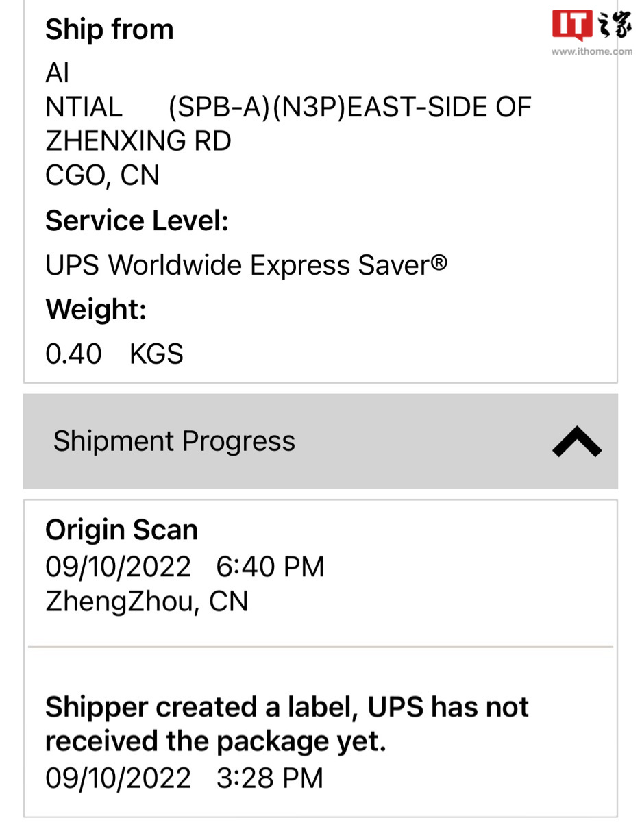Click the 09/10/2022 3:28 PM timestamp
This screenshot has width=642, height=840.
point(184,778)
